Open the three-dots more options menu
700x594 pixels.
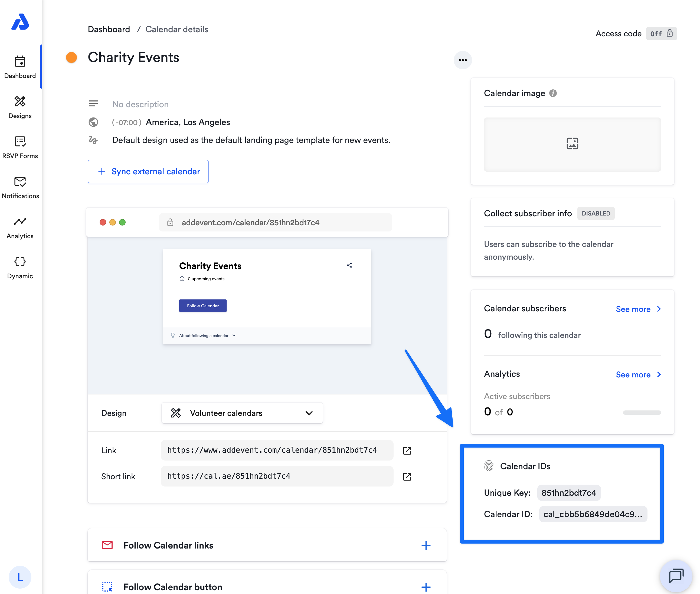click(463, 60)
